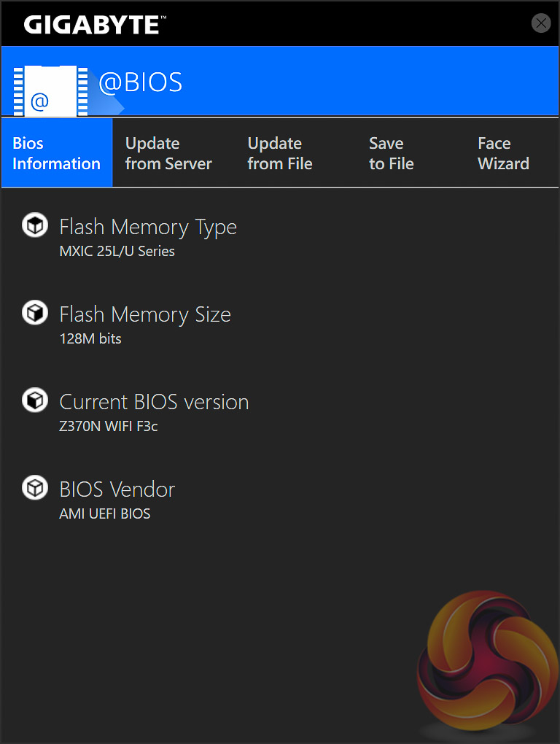Click the Current BIOS version cube icon
Image resolution: width=560 pixels, height=744 pixels.
(x=34, y=401)
